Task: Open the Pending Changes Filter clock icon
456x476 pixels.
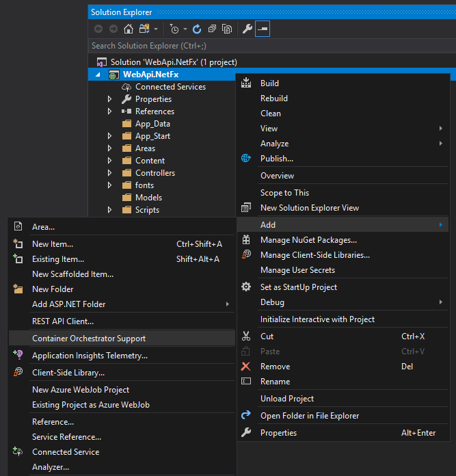Action: 174,29
